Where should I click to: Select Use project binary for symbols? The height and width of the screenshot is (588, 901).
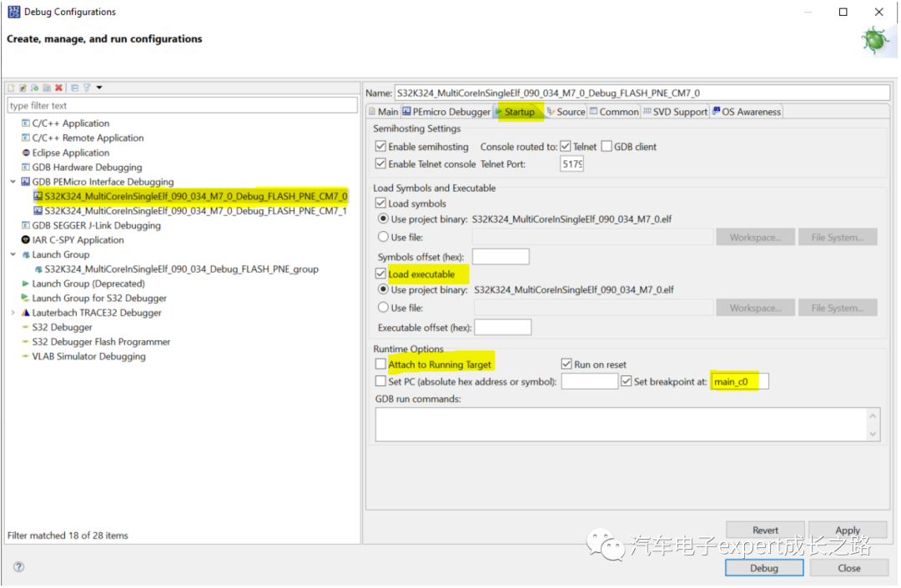(383, 219)
